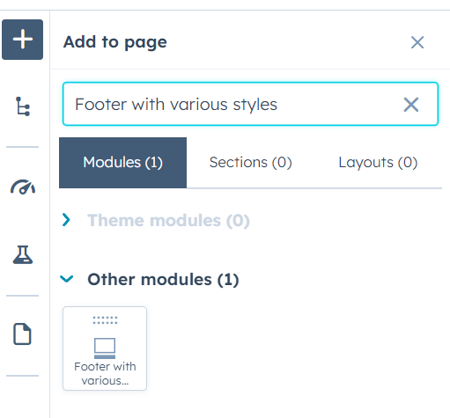Click the footer layout icon in module card

tap(105, 348)
